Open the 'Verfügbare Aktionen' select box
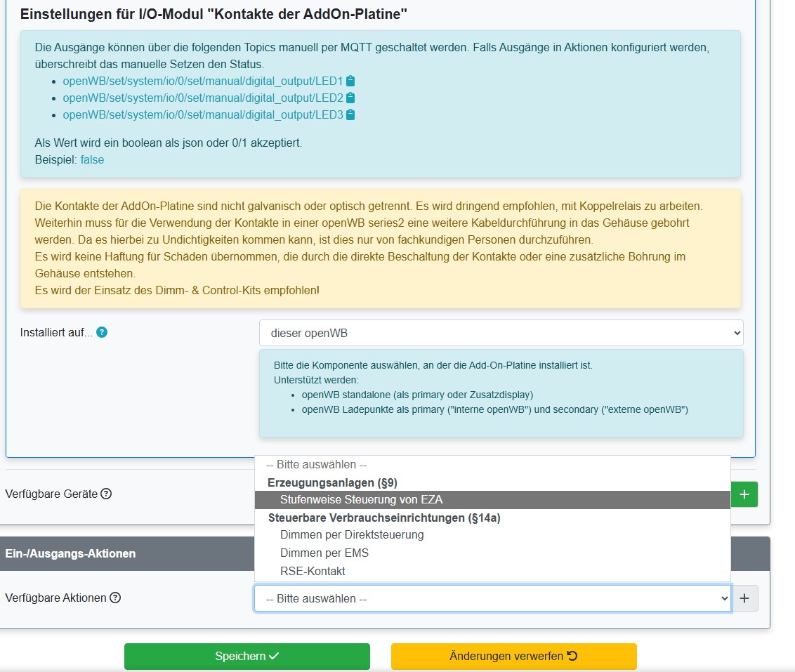The width and height of the screenshot is (795, 672). point(492,598)
